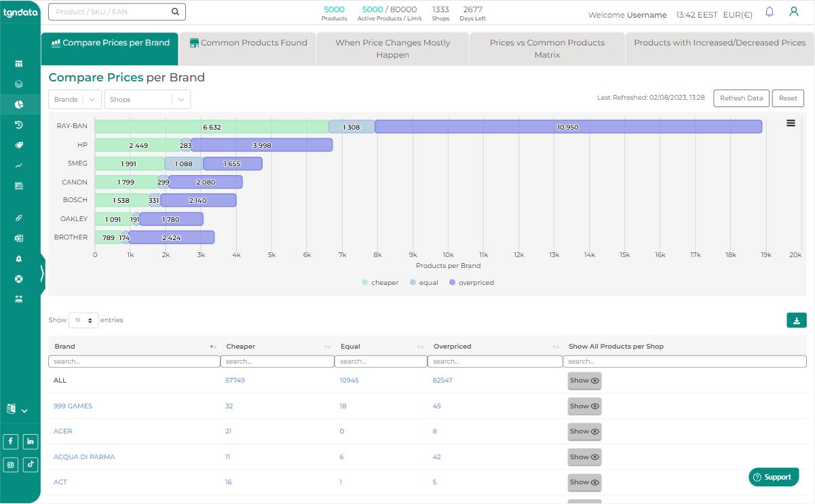Screen dimensions: 815x504
Task: Open the TikTok icon in sidebar
Action: 31,465
